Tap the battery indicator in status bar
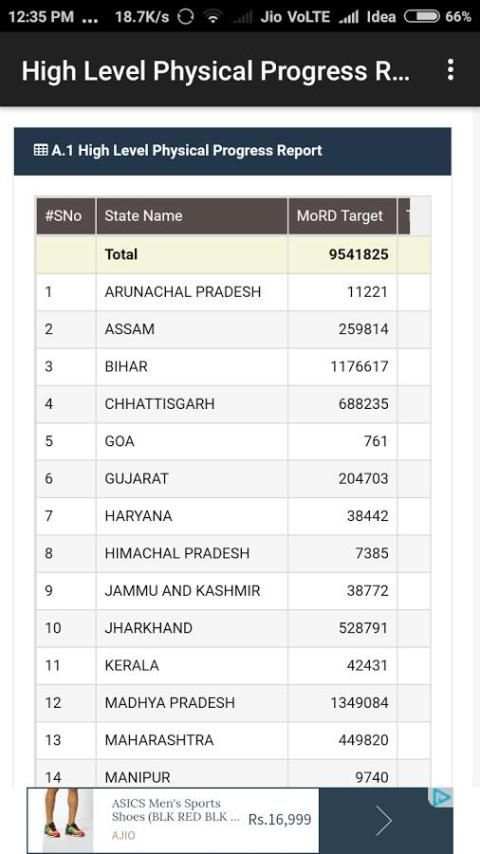This screenshot has height=854, width=480. 421,17
